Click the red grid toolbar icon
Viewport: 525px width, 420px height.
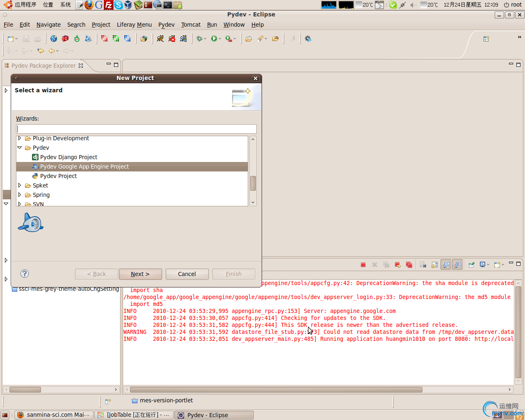pos(104,39)
